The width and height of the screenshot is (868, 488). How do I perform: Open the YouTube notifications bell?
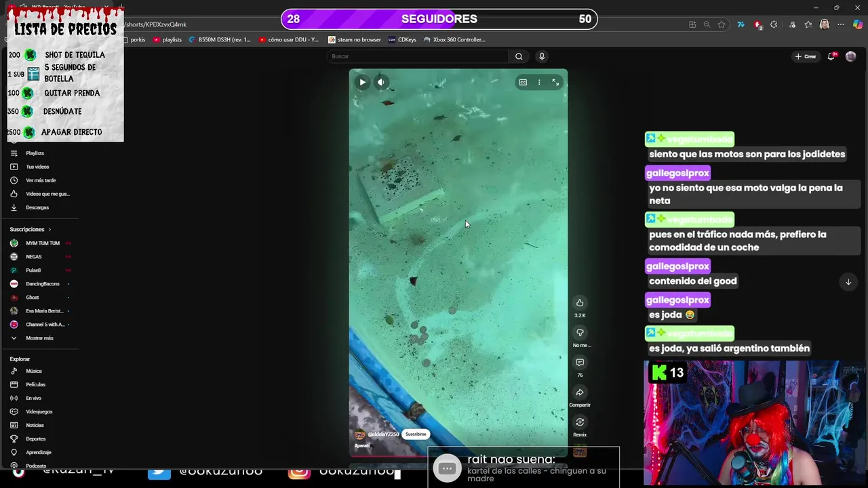click(831, 56)
